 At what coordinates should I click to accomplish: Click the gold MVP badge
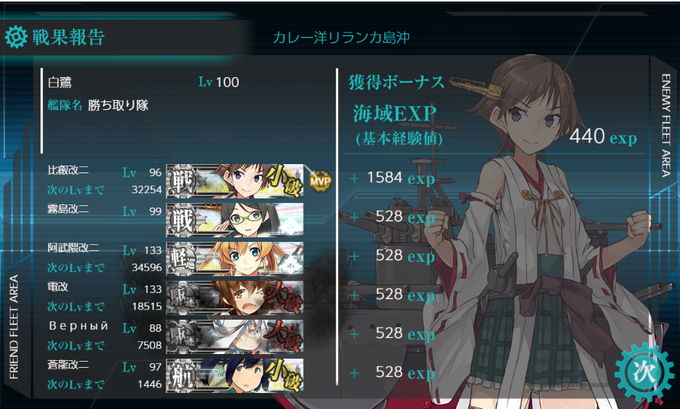pyautogui.click(x=320, y=181)
